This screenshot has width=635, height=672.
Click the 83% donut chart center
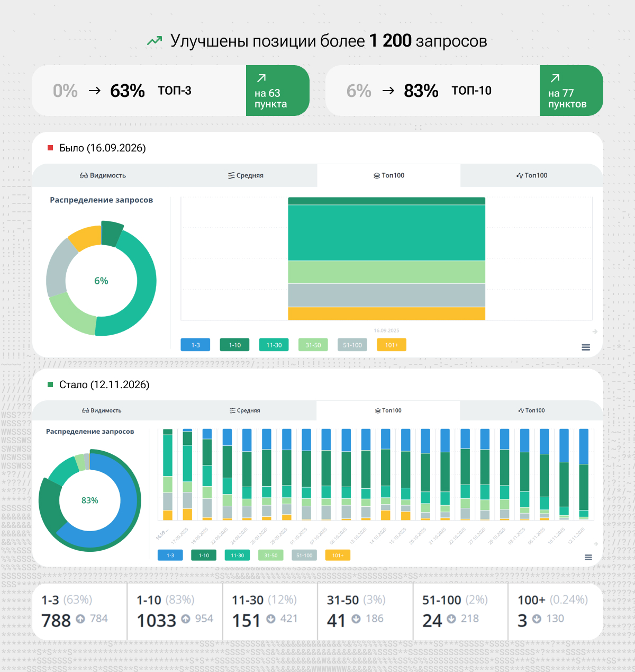(x=89, y=500)
